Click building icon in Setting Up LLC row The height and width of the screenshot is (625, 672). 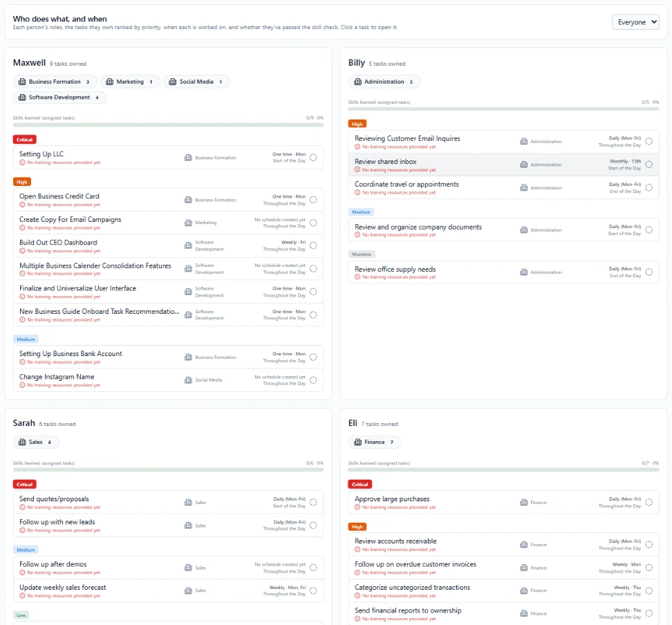tap(188, 158)
